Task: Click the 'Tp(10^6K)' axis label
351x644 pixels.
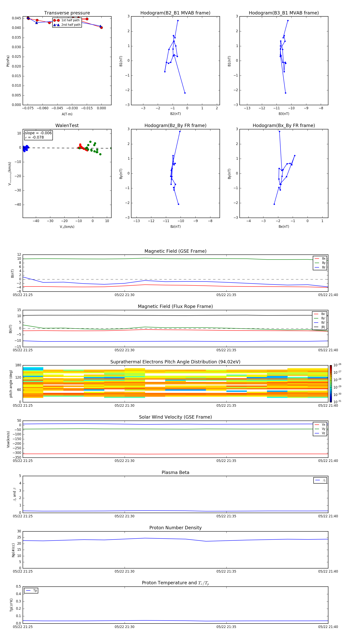Action: point(11,605)
